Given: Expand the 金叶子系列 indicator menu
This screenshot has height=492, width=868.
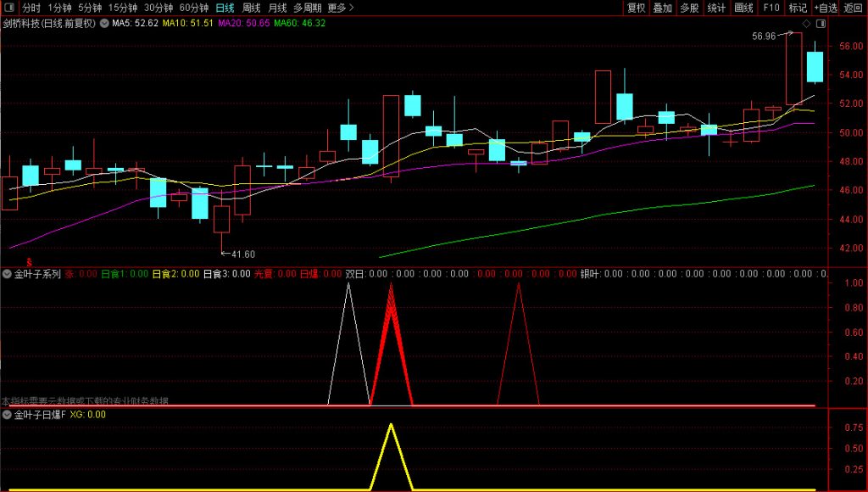Looking at the screenshot, I should click(x=8, y=274).
